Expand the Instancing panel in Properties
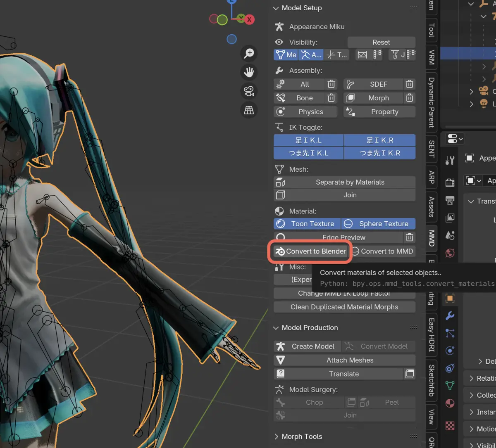 [472, 412]
